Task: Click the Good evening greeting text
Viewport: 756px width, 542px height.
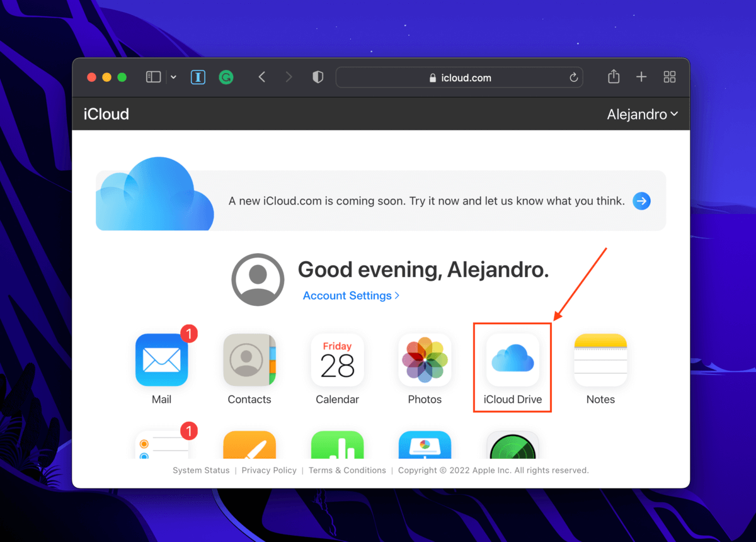Action: point(423,269)
